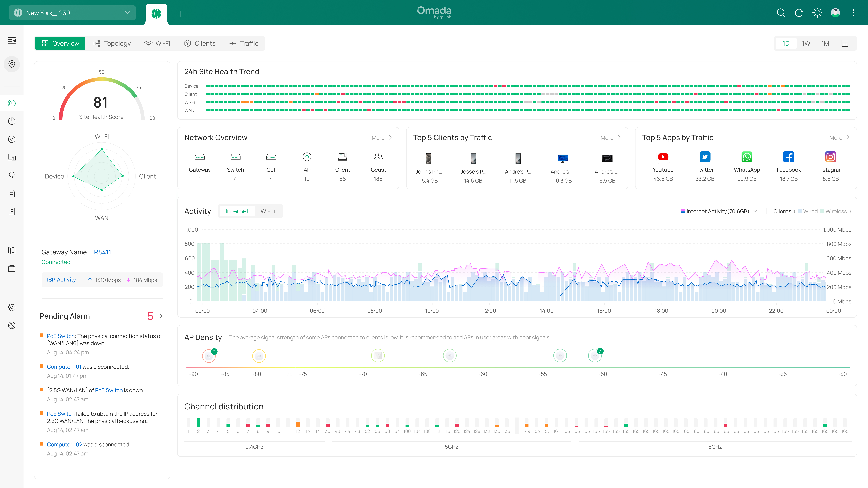The image size is (868, 488).
Task: Select the 1M time range
Action: click(x=825, y=43)
